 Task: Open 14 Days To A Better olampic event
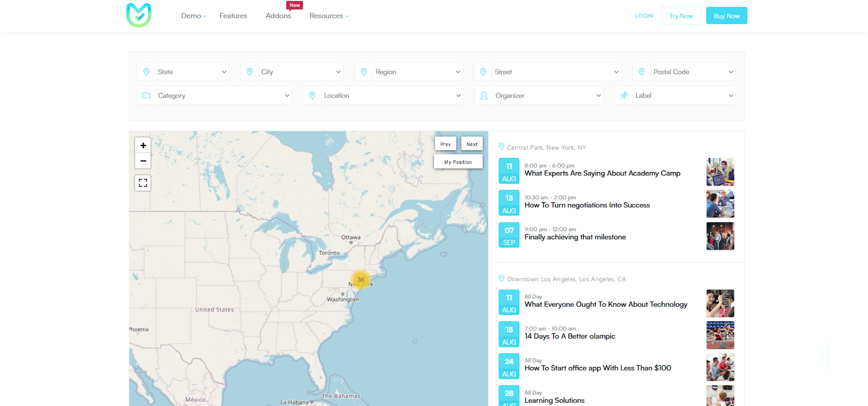pos(570,337)
